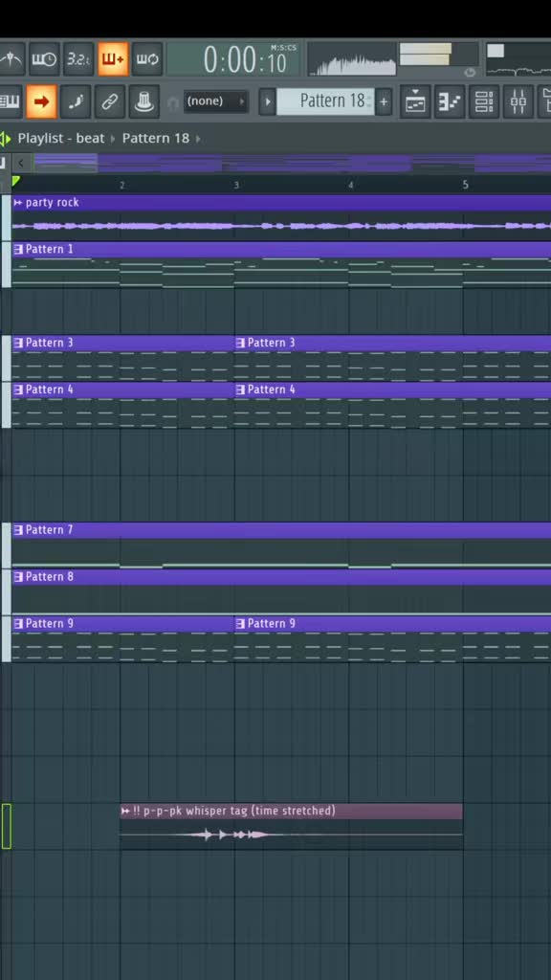Open the Mixer view icon
Viewport: 551px width, 980px height.
click(518, 101)
